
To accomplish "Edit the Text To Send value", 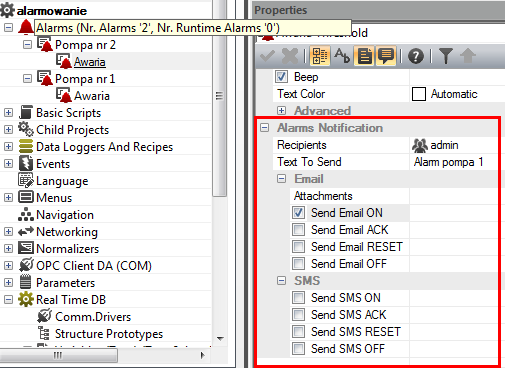I will tap(454, 162).
